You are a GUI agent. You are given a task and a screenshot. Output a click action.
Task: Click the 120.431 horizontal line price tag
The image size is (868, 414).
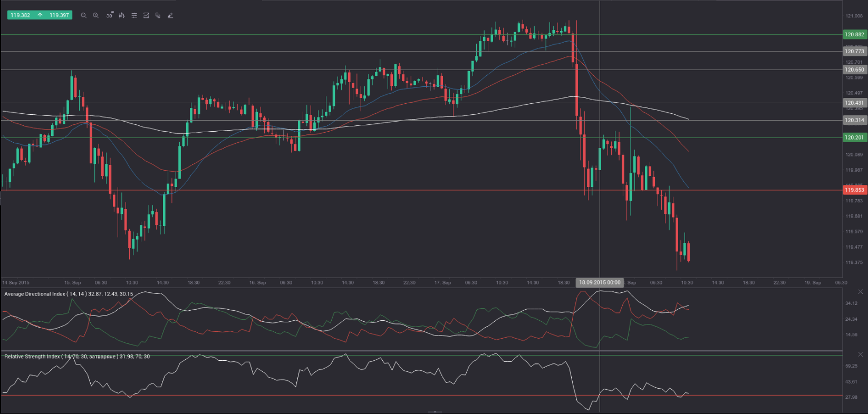click(x=854, y=103)
